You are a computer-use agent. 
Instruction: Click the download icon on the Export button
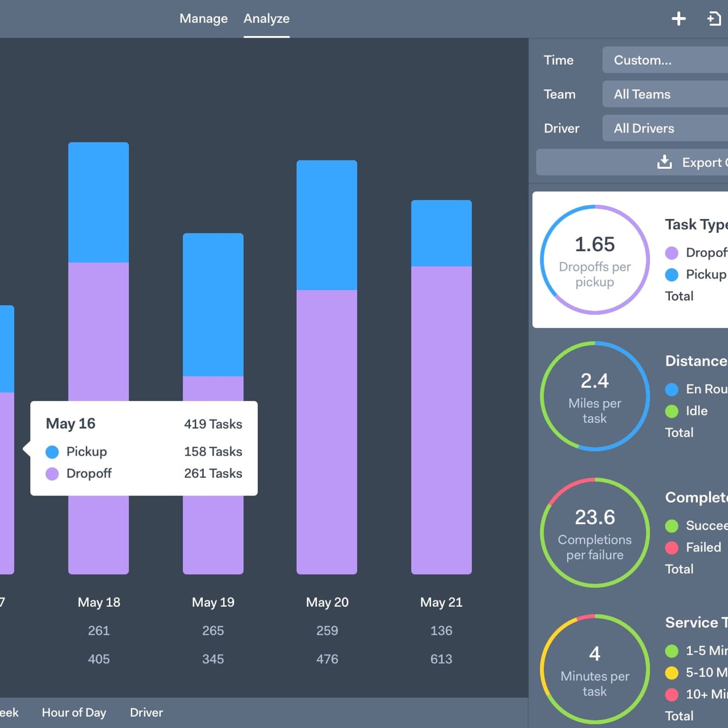pos(664,162)
